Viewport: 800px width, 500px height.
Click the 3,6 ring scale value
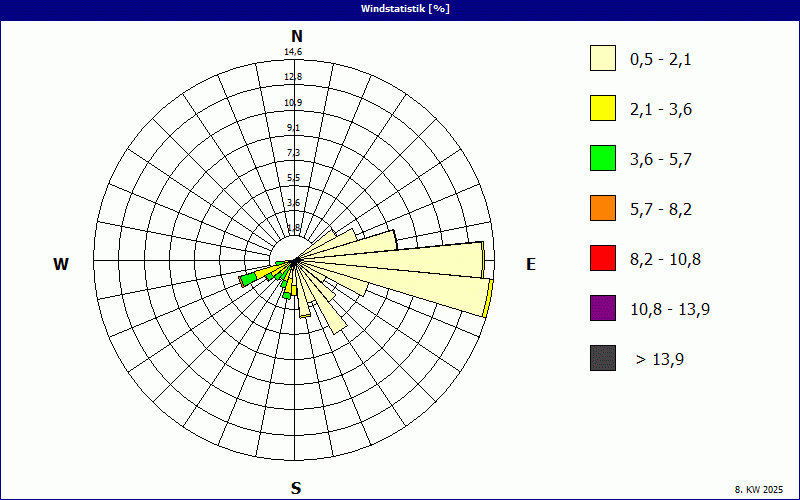293,203
